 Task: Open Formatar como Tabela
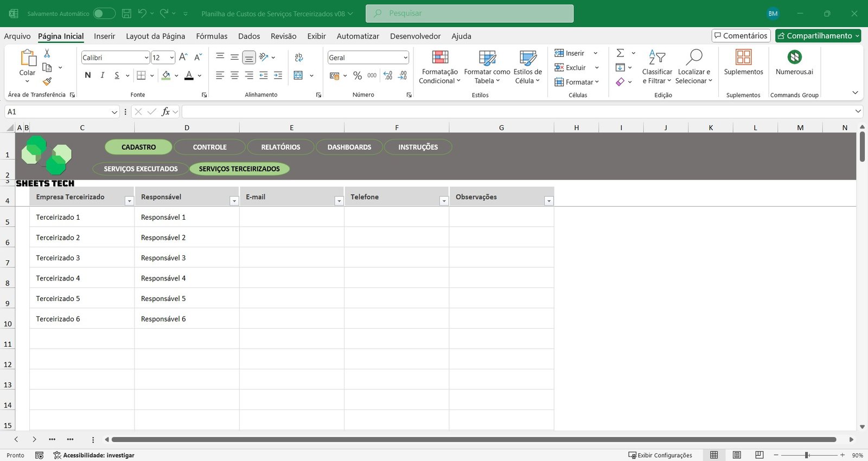pos(487,67)
